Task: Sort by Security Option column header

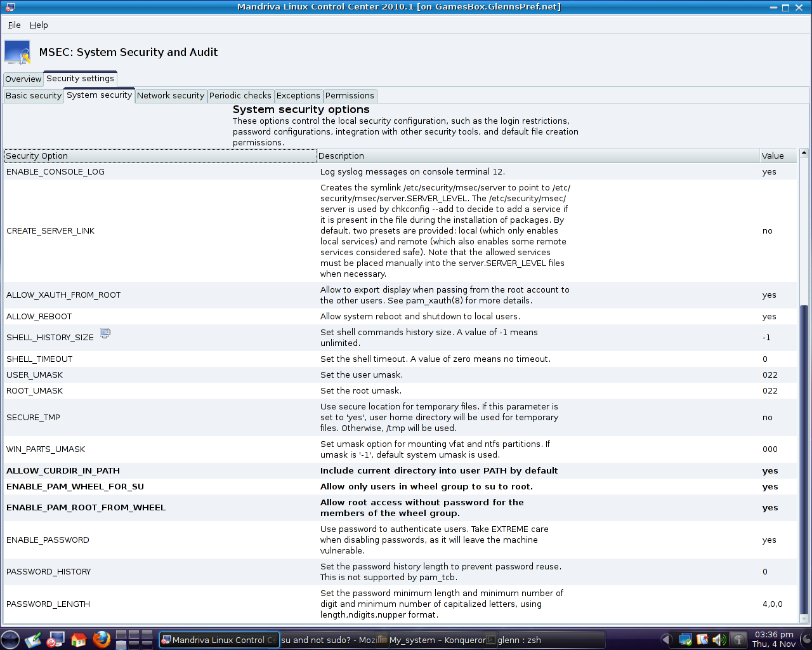Action: 160,156
